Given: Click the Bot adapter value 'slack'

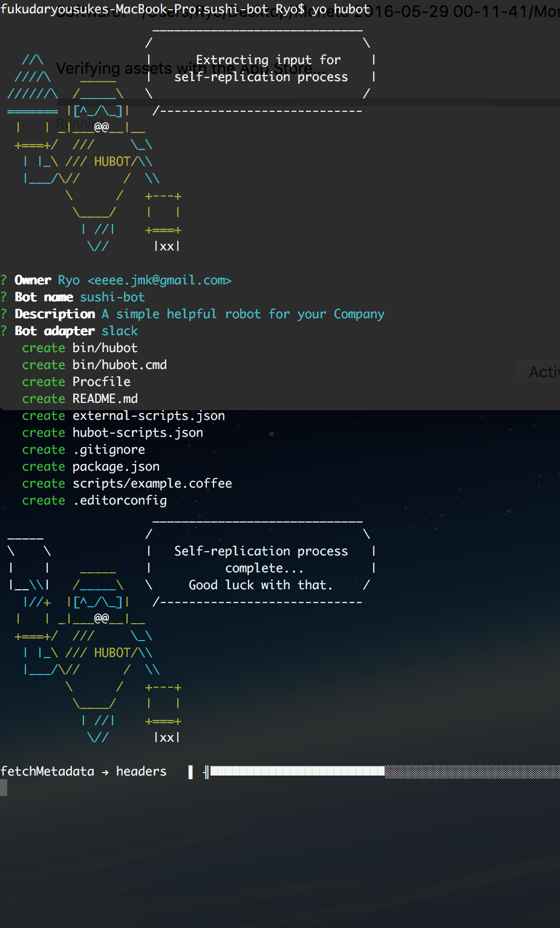Looking at the screenshot, I should point(120,331).
